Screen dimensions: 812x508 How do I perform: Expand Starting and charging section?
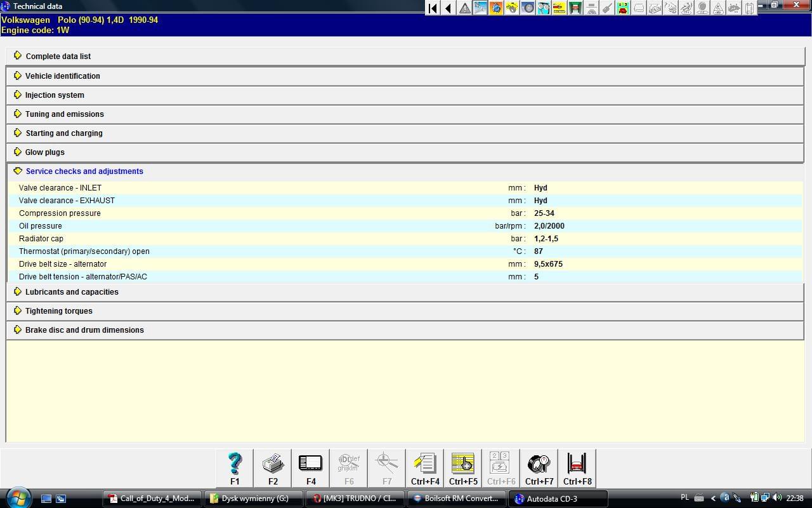[405, 133]
